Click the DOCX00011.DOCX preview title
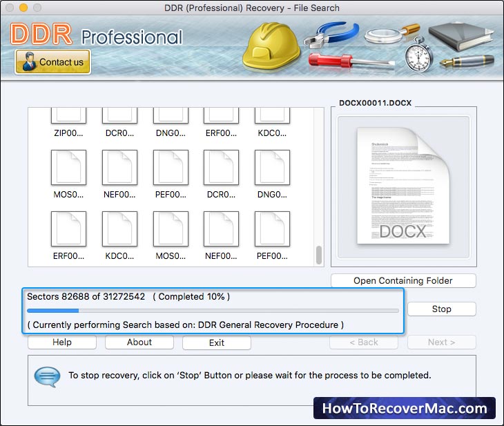This screenshot has width=504, height=426. [375, 103]
